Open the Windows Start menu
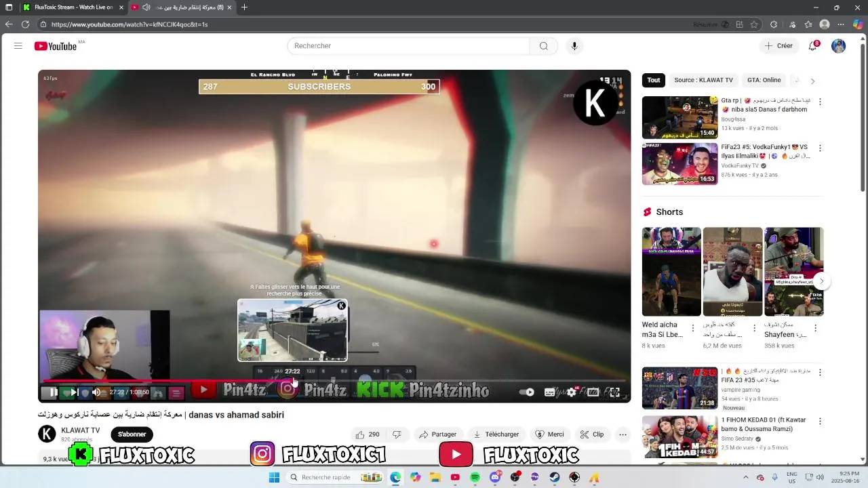 click(274, 478)
